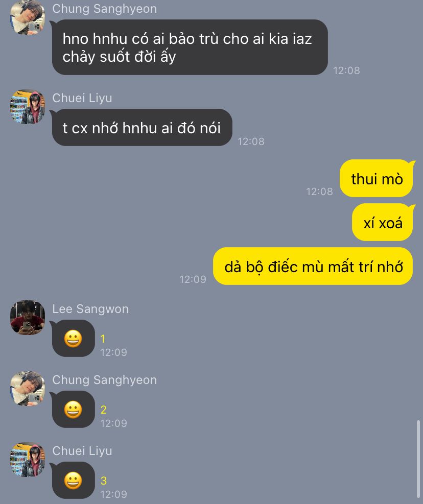
Task: Click the Lee Sangwon sender name
Action: 90,309
